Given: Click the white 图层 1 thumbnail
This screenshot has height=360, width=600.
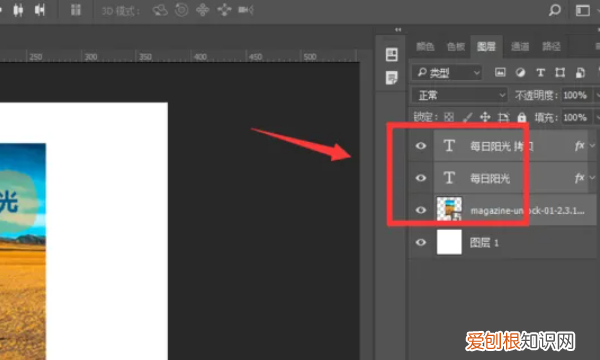Looking at the screenshot, I should click(449, 242).
